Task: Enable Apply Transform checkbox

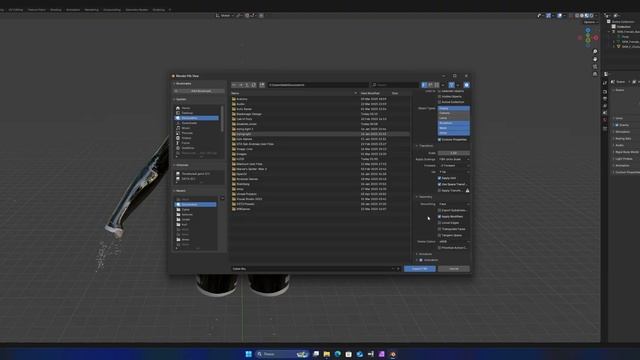Action: [x=440, y=190]
